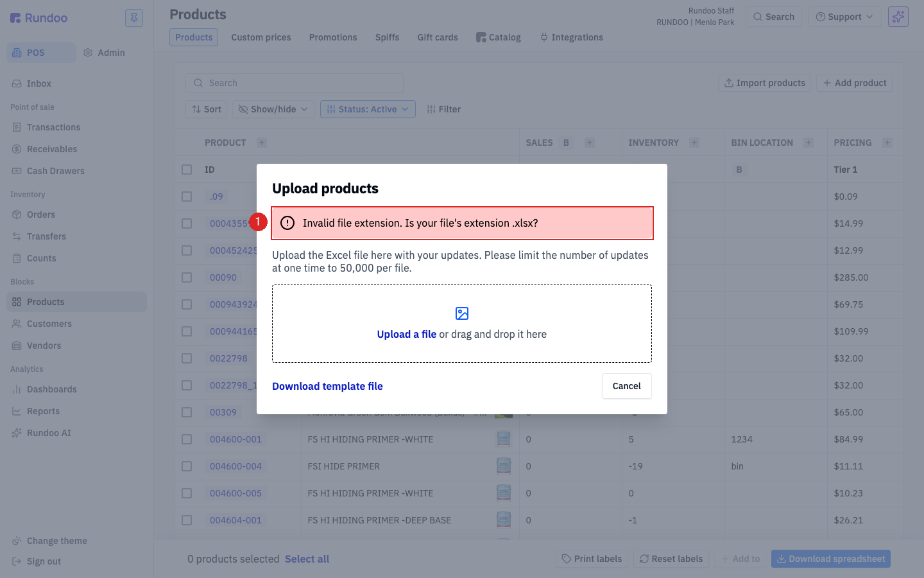Switch to the Gift cards tab
The image size is (924, 578).
[438, 37]
